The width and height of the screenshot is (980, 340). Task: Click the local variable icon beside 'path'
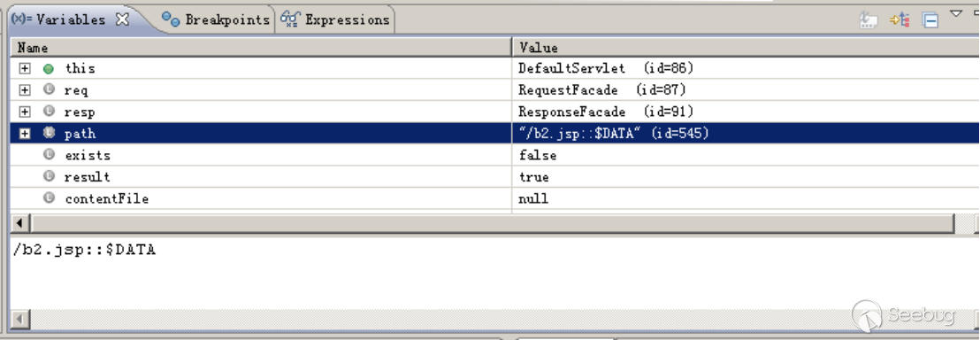point(49,134)
